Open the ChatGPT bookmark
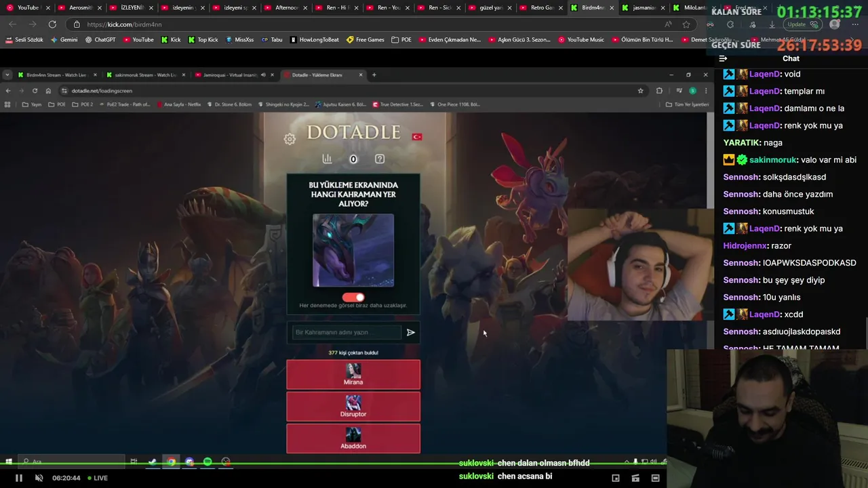The height and width of the screenshot is (488, 868). pyautogui.click(x=100, y=39)
